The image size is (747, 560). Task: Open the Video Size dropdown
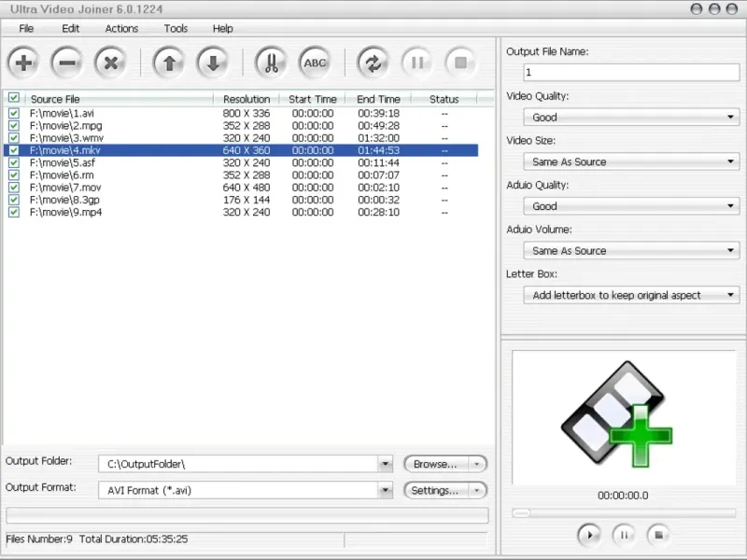click(631, 161)
